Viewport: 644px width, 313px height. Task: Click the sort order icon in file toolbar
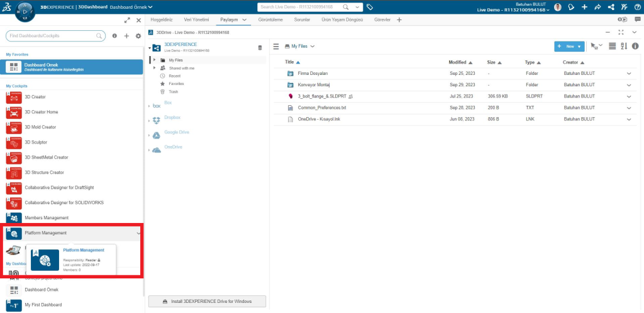click(x=624, y=46)
